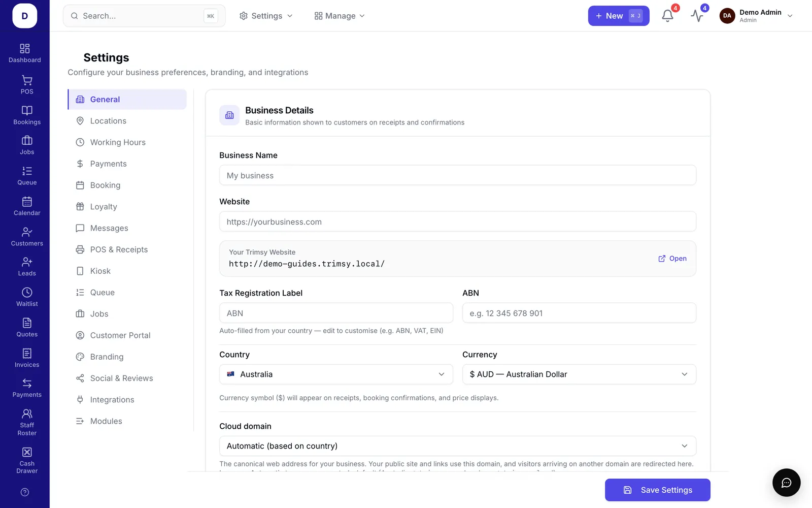This screenshot has height=508, width=812.
Task: Open the Settings top menu
Action: (x=266, y=16)
